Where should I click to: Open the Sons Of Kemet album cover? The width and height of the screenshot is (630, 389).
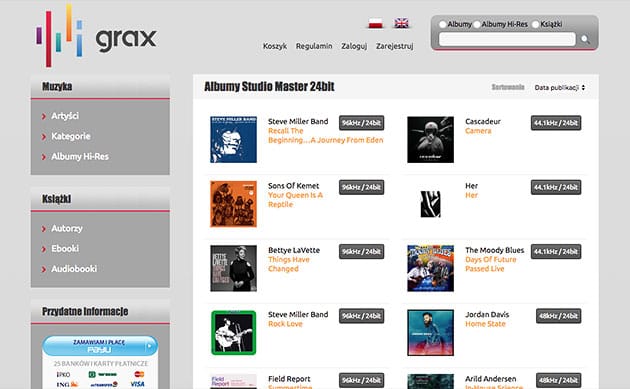click(x=233, y=204)
